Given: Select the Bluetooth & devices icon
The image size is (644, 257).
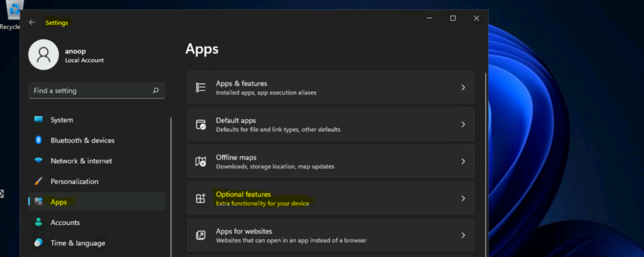Looking at the screenshot, I should 38,140.
